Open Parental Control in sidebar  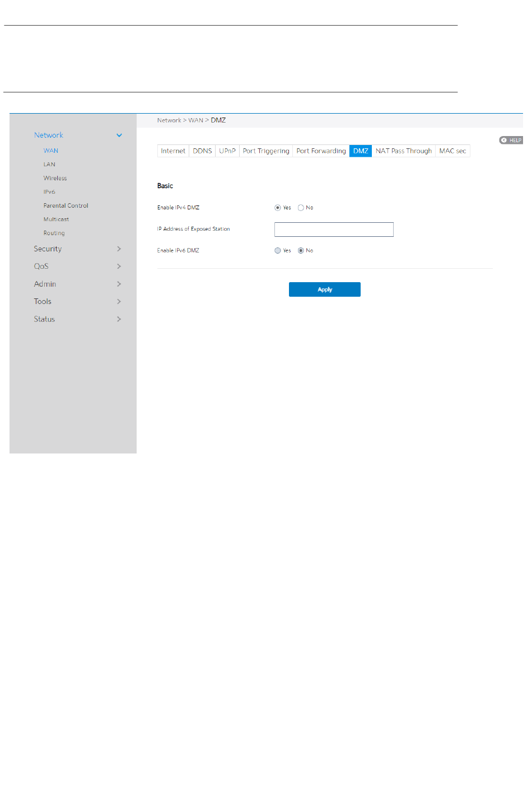pyautogui.click(x=66, y=206)
